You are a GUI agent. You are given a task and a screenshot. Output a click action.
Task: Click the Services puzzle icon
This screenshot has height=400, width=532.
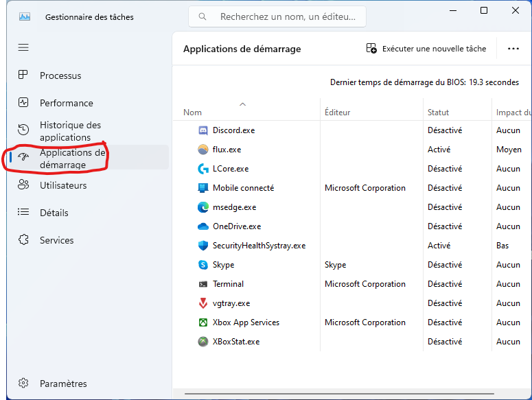(x=23, y=239)
